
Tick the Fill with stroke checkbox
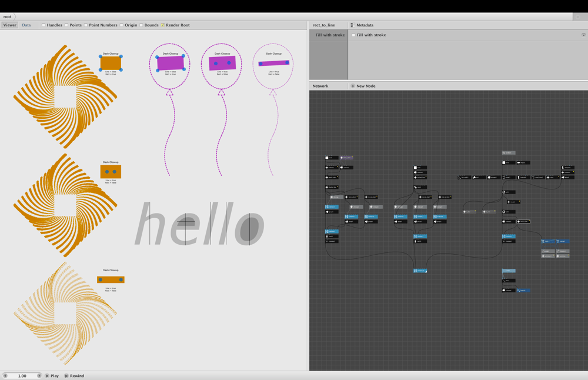[x=353, y=35]
